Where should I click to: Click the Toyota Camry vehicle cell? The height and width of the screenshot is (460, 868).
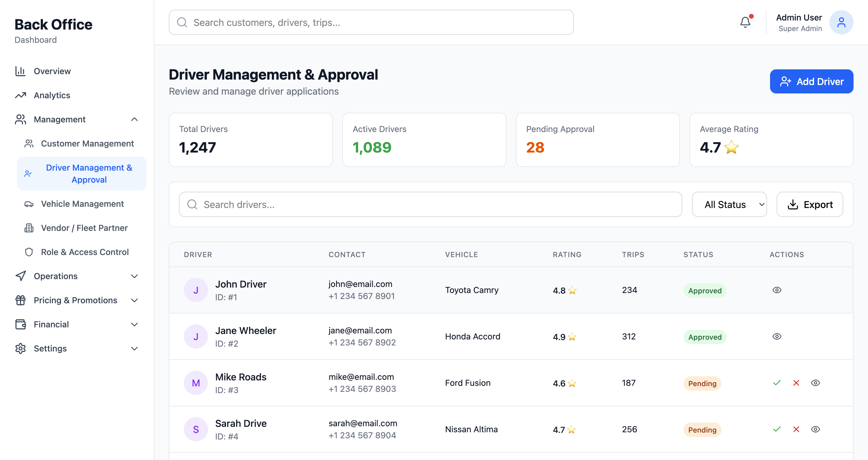(x=471, y=290)
